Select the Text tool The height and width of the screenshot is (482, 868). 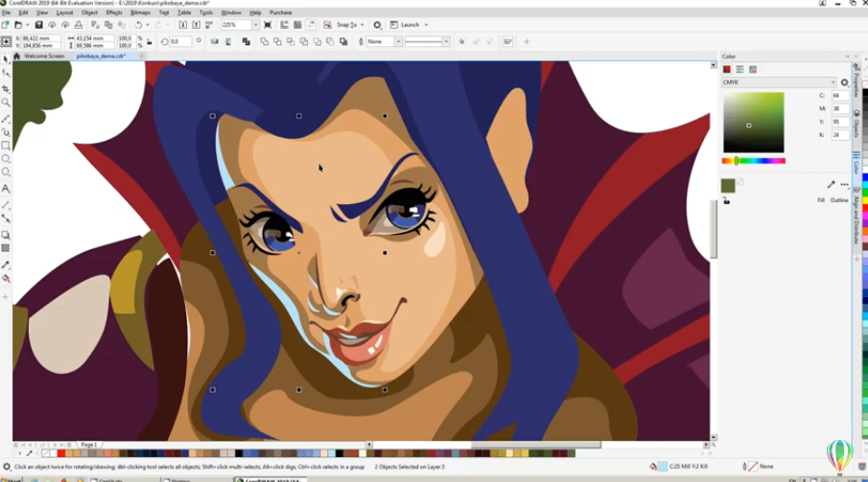point(6,189)
